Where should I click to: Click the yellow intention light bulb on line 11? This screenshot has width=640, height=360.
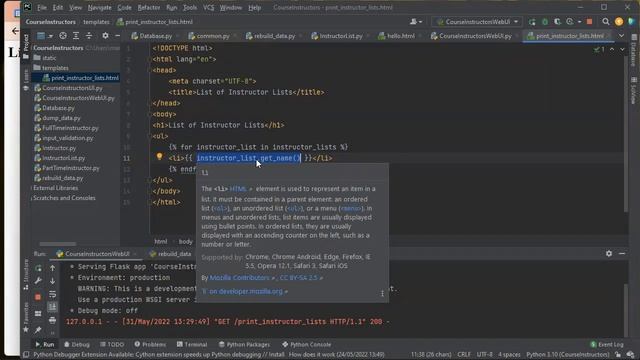pos(160,156)
